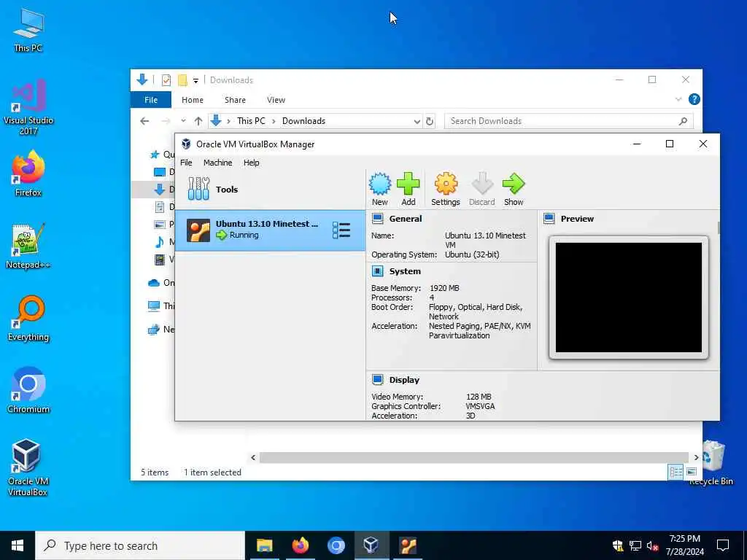This screenshot has width=747, height=560.
Task: Open the Windows Start button
Action: point(18,545)
